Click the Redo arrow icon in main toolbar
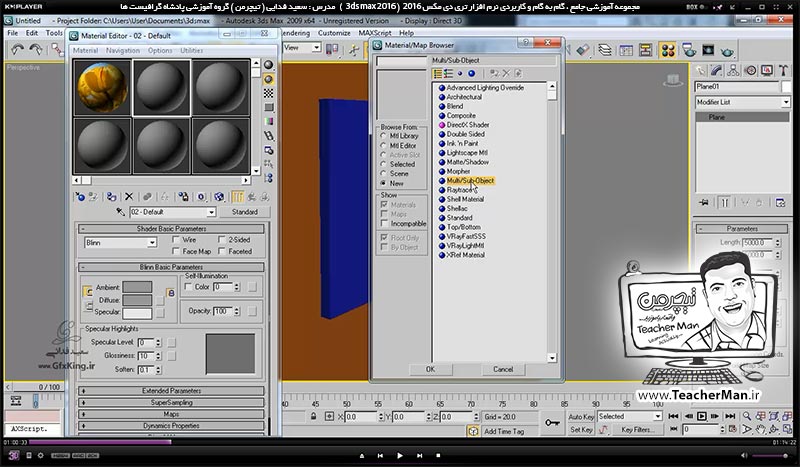This screenshot has width=800, height=467. (36, 49)
